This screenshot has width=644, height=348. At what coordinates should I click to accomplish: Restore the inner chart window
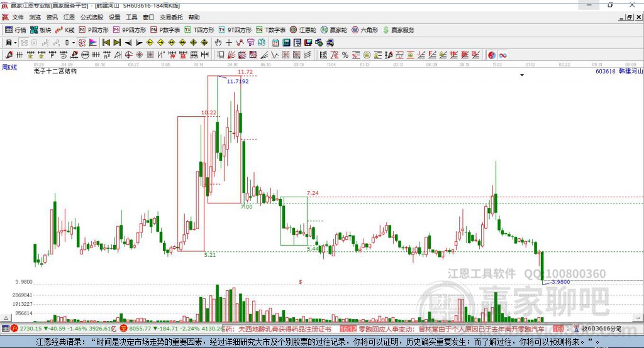[x=630, y=17]
